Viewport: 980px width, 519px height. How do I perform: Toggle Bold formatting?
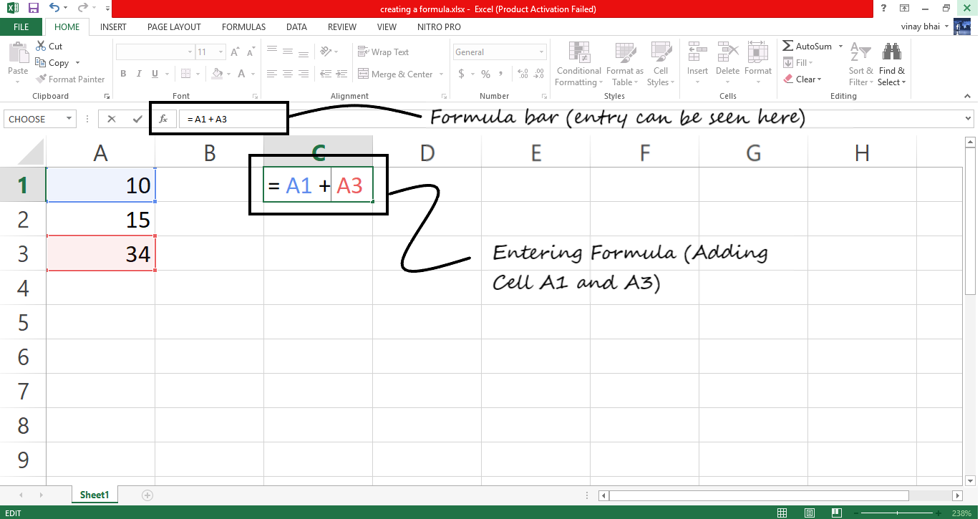(123, 74)
